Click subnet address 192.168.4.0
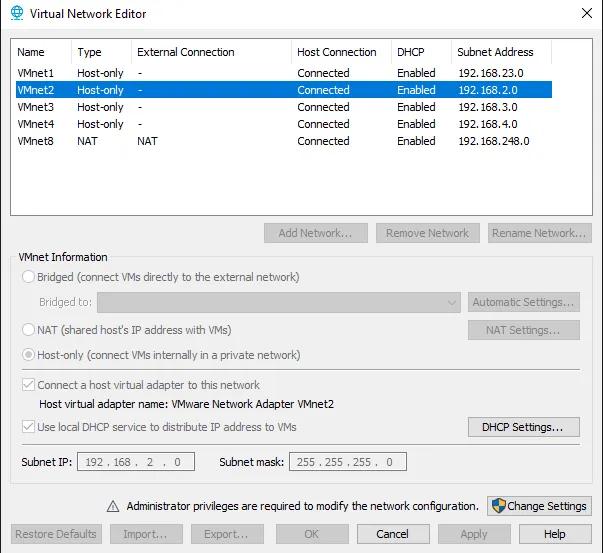The height and width of the screenshot is (553, 603). point(488,124)
